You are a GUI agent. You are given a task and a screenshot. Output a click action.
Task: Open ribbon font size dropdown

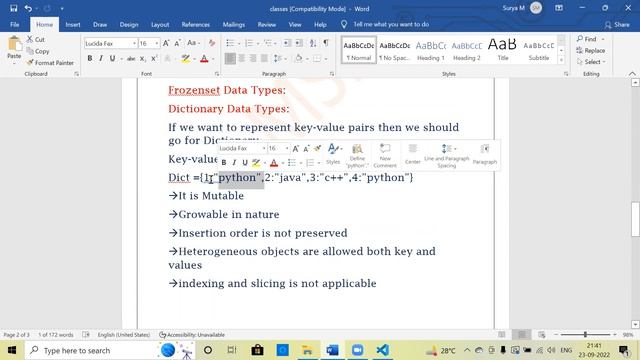point(157,43)
